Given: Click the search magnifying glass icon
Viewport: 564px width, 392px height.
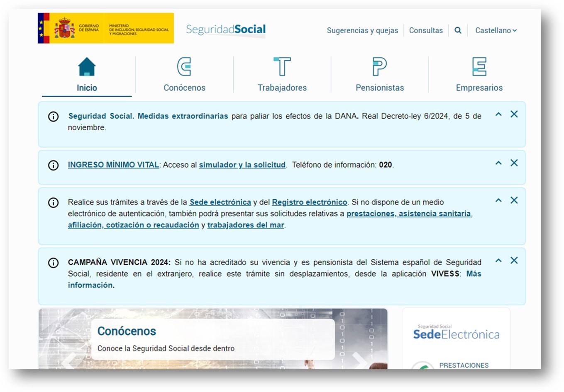Looking at the screenshot, I should click(x=458, y=30).
